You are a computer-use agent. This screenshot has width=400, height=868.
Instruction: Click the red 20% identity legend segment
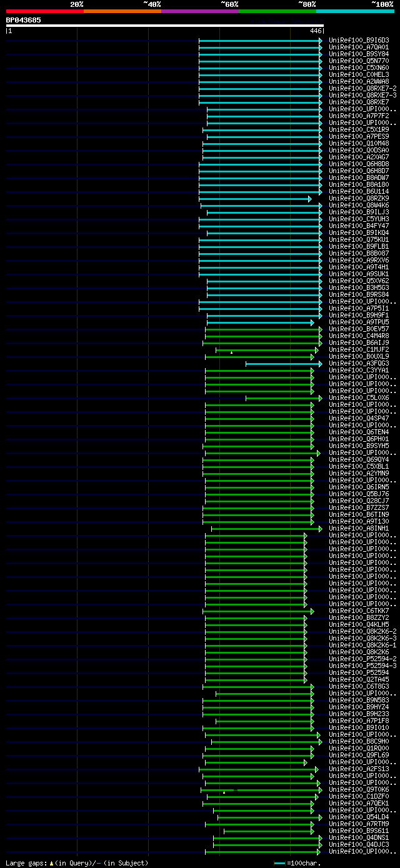45,11
